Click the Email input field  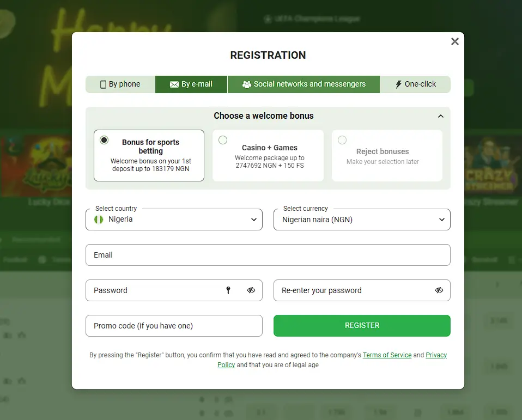coord(268,254)
